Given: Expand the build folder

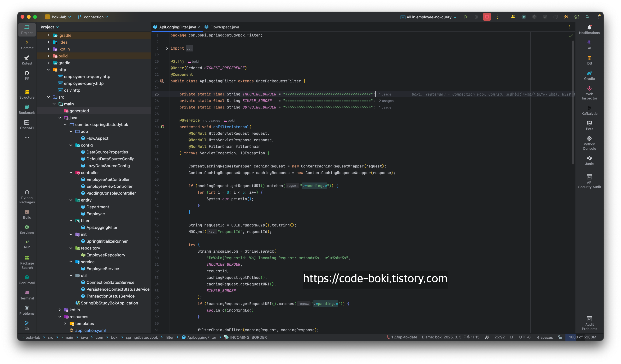Looking at the screenshot, I should tap(49, 56).
